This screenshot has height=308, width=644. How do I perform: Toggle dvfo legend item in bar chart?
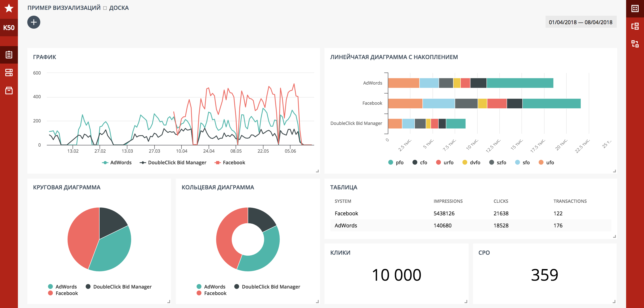(x=471, y=163)
